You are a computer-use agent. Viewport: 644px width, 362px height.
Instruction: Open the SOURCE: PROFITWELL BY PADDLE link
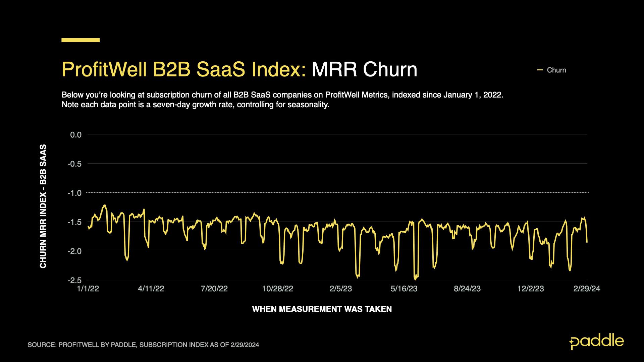tap(144, 344)
